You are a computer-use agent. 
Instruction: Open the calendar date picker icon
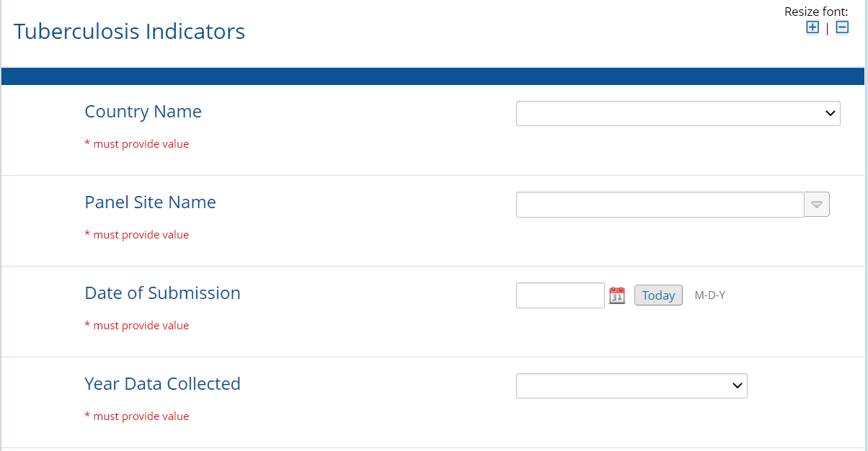point(617,295)
